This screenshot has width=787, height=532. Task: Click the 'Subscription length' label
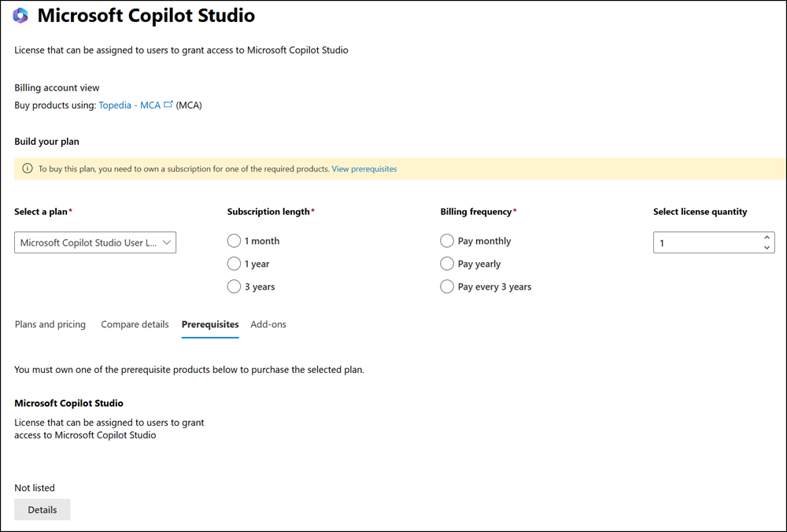pyautogui.click(x=268, y=211)
